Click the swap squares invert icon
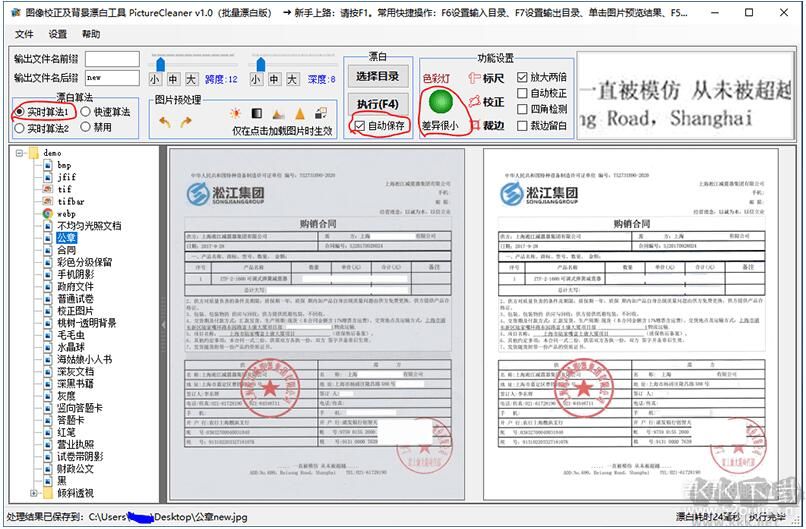806x529 pixels. coord(321,113)
